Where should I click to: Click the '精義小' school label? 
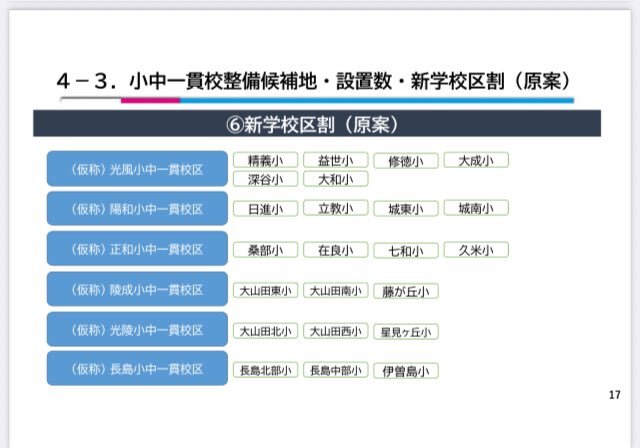click(x=265, y=160)
